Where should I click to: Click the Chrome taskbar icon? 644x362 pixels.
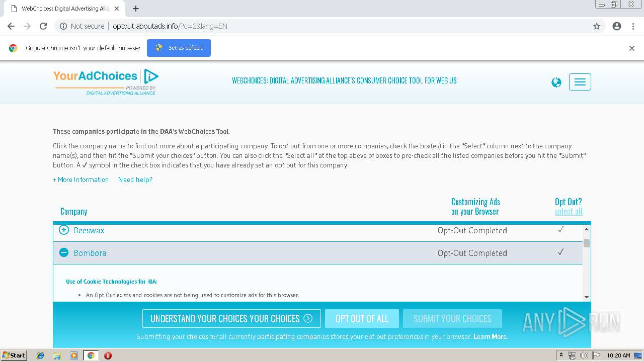click(91, 355)
